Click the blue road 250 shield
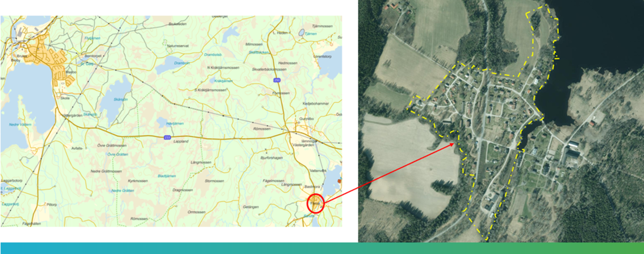The image size is (644, 254). tap(277, 81)
